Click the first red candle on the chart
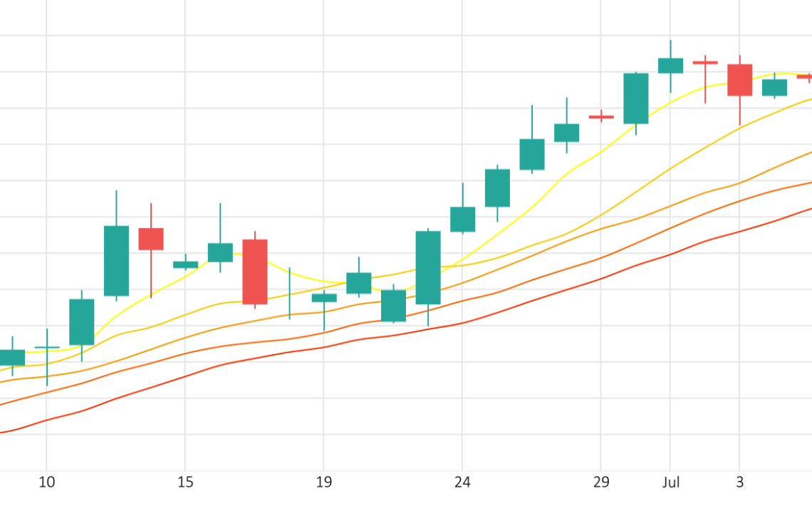The height and width of the screenshot is (506, 812). (x=151, y=239)
